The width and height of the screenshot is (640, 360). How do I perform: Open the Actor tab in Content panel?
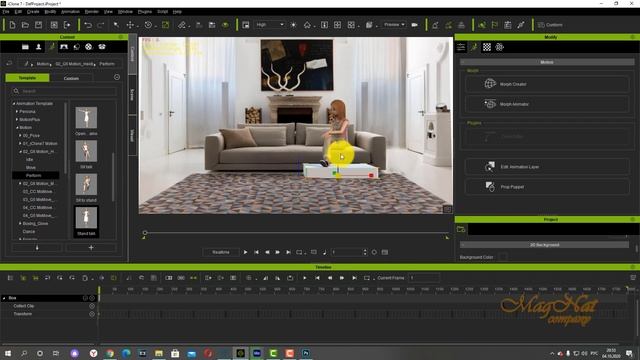[x=38, y=47]
